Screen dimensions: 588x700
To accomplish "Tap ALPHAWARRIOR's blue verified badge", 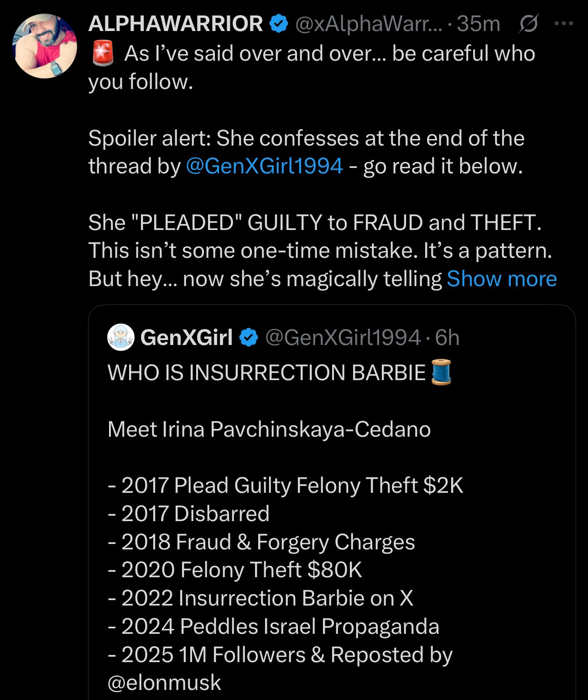I will click(x=279, y=24).
